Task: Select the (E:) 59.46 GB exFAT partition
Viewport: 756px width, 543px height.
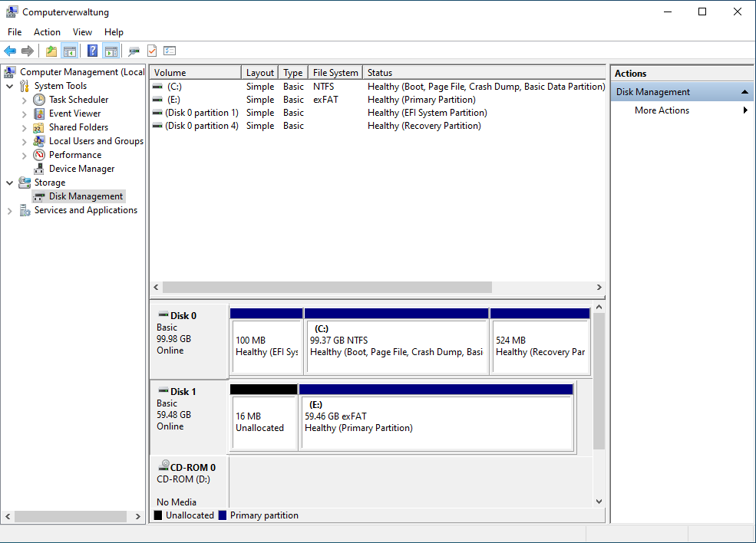Action: pos(435,422)
